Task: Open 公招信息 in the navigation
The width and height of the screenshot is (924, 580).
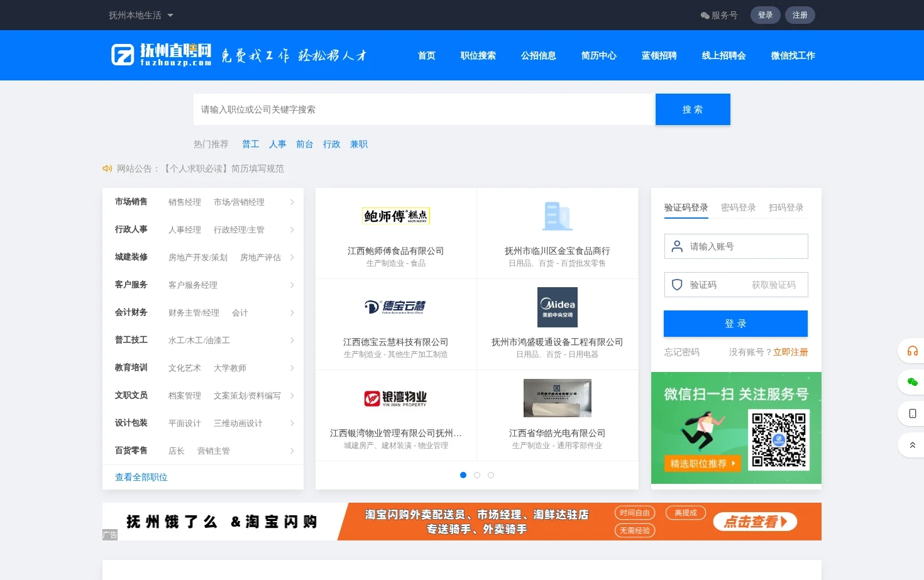Action: coord(539,55)
